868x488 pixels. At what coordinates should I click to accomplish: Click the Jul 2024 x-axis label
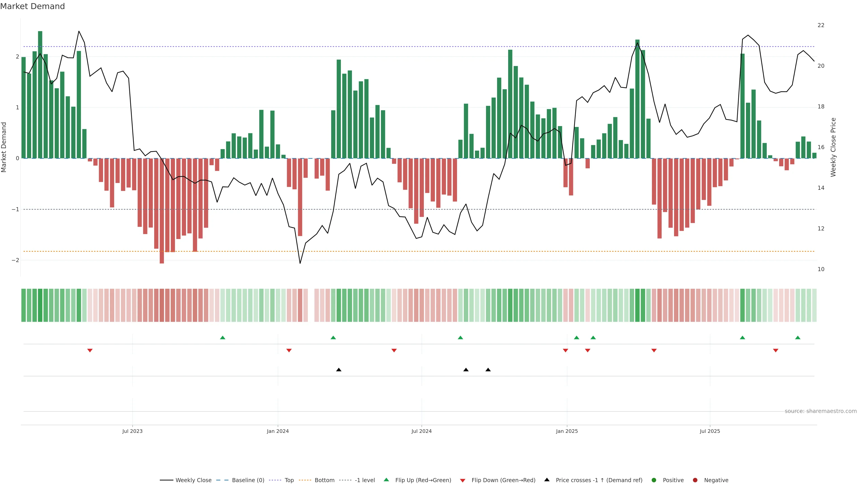(x=421, y=431)
